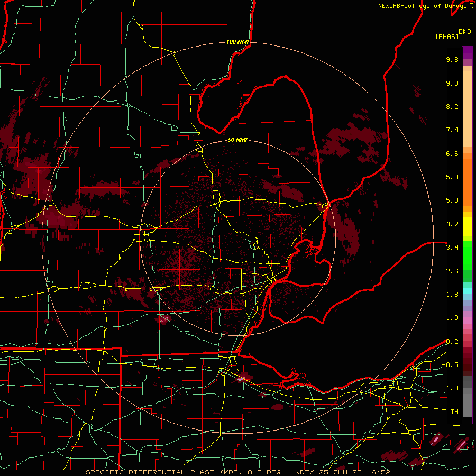Click the 3.4 scale value
The width and height of the screenshot is (476, 476).
pyautogui.click(x=452, y=248)
